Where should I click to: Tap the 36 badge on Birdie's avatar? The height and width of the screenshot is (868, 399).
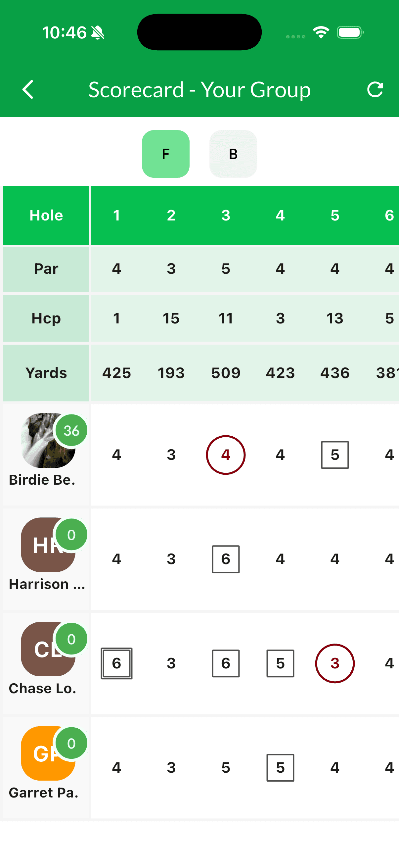click(x=71, y=431)
